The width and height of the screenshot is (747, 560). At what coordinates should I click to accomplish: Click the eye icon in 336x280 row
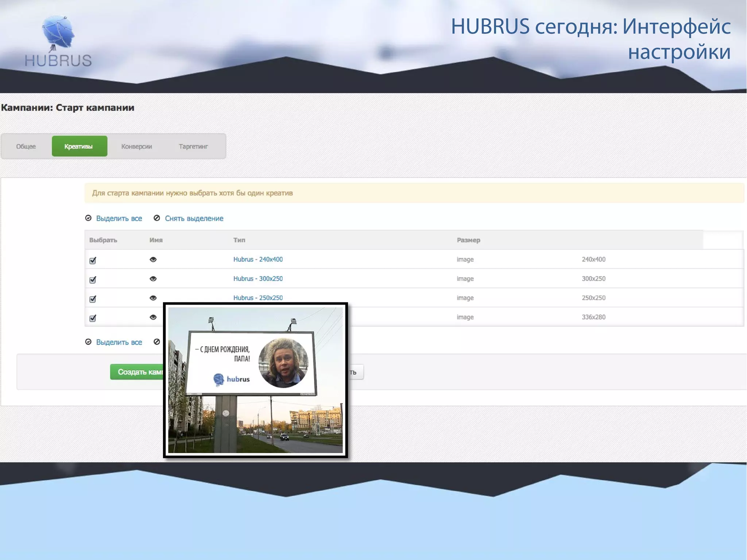pyautogui.click(x=153, y=317)
